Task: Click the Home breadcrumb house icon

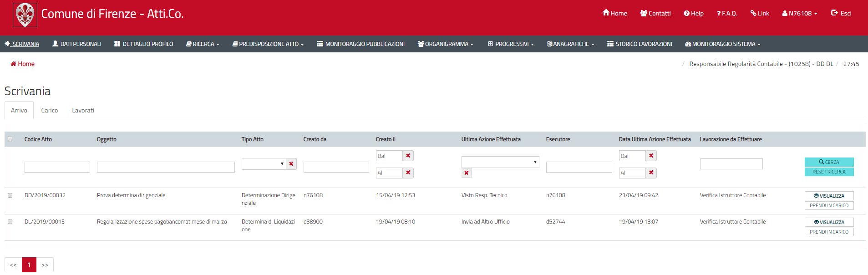Action: [x=13, y=64]
